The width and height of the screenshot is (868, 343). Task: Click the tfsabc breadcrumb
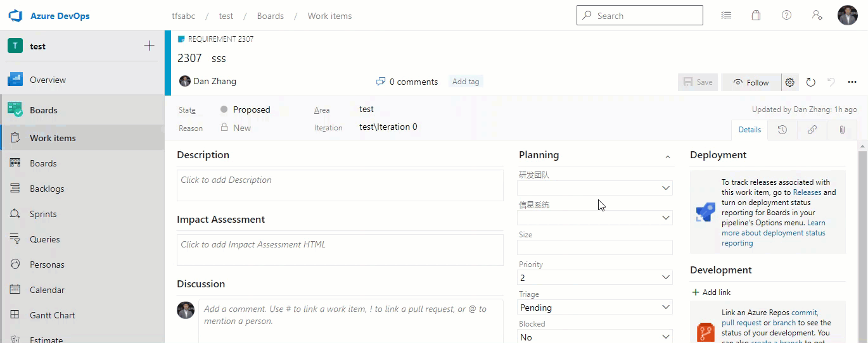click(x=182, y=16)
